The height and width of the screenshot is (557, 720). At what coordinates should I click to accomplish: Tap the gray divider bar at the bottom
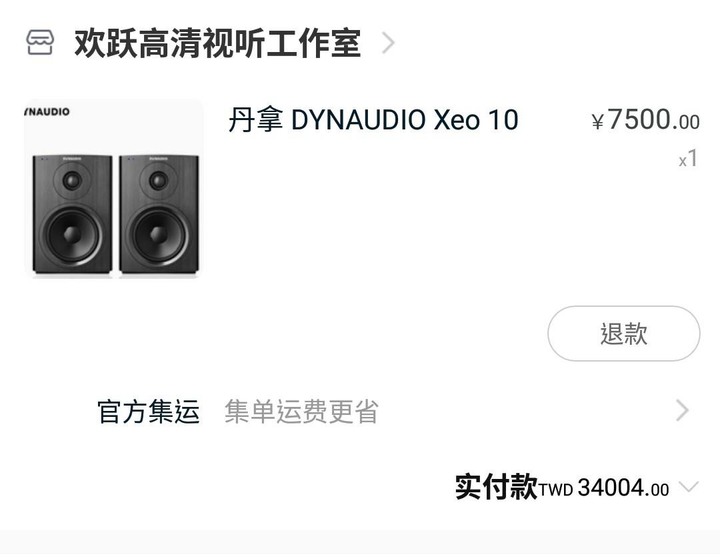(360, 543)
